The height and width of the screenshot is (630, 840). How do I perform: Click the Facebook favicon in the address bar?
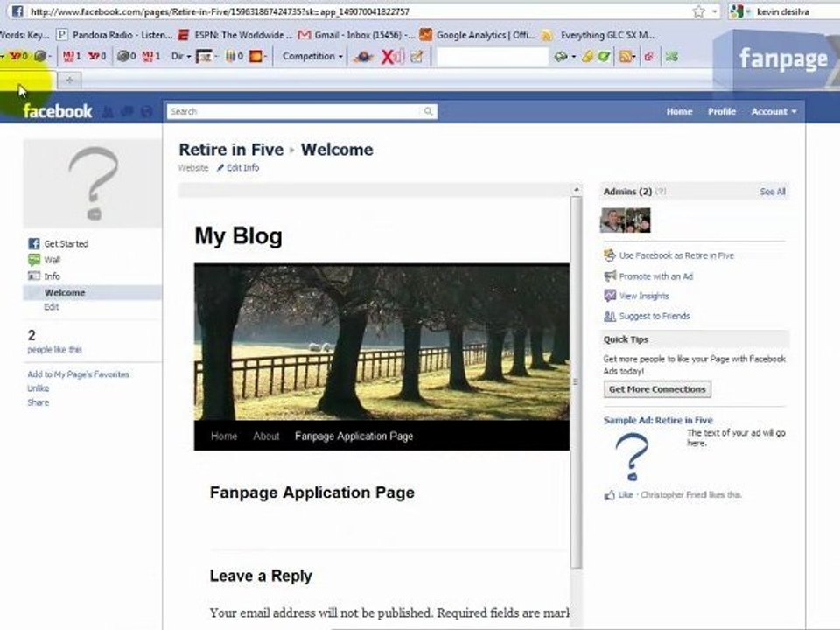tap(17, 11)
